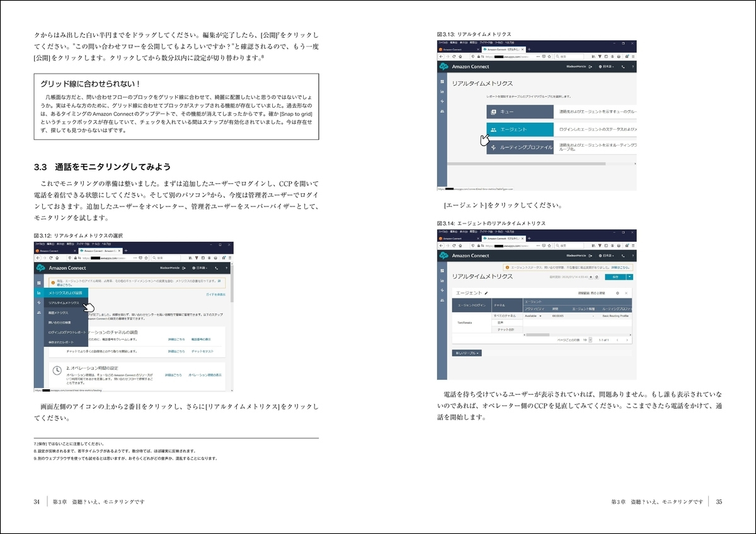Click the horizontal scrollbar in figure 3.13 page
The height and width of the screenshot is (534, 756).
pyautogui.click(x=526, y=164)
